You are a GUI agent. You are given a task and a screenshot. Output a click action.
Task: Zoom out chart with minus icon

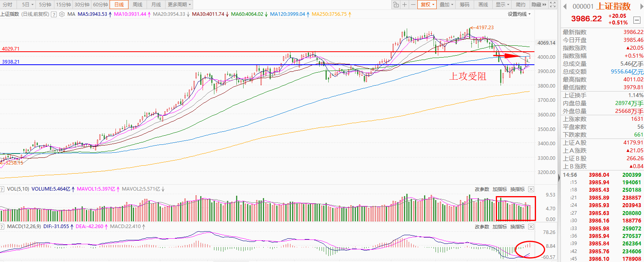pos(413,5)
